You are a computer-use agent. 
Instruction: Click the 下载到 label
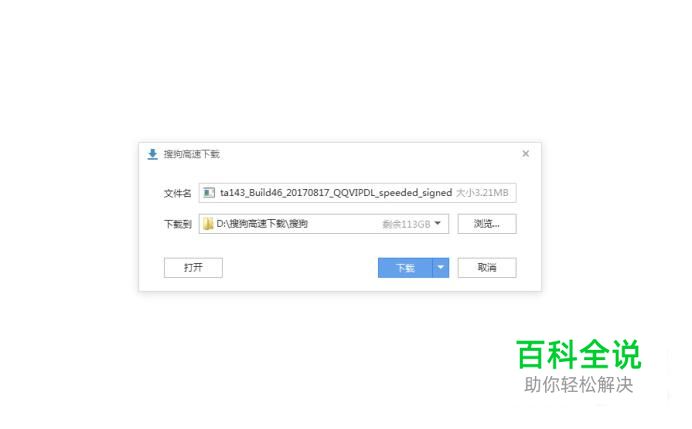pyautogui.click(x=177, y=224)
